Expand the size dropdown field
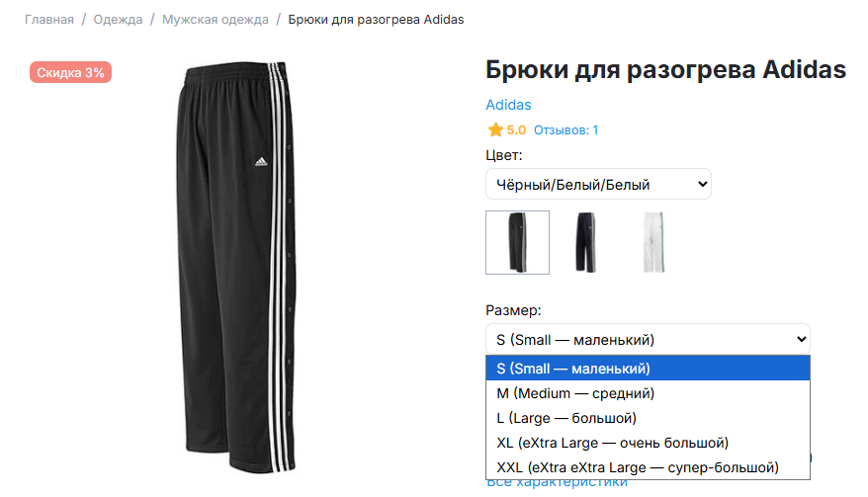The image size is (868, 497). (x=648, y=340)
